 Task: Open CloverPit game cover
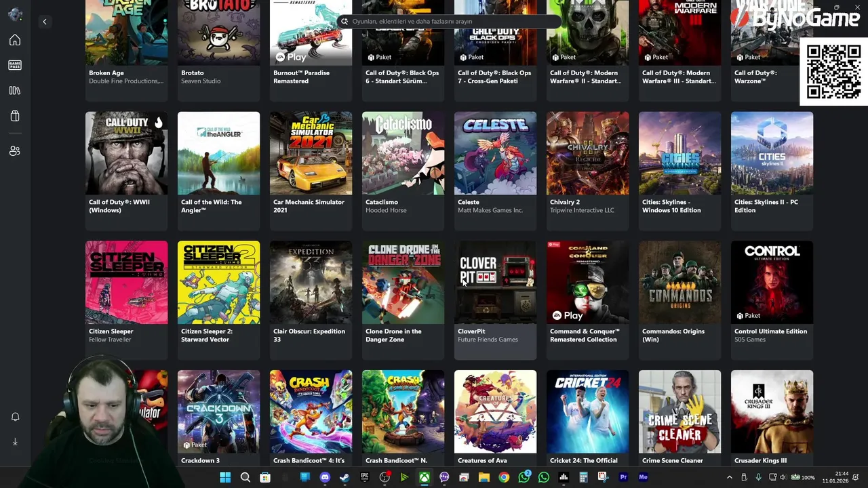tap(495, 283)
